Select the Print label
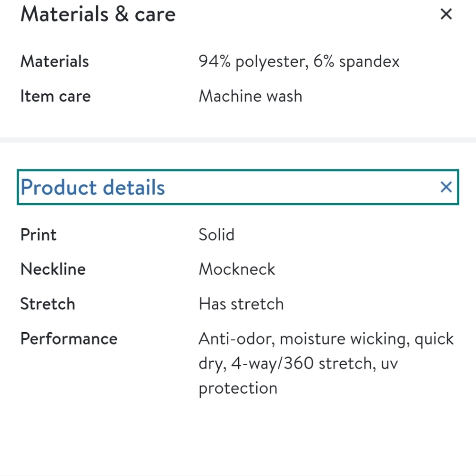This screenshot has width=476, height=476. 38,235
